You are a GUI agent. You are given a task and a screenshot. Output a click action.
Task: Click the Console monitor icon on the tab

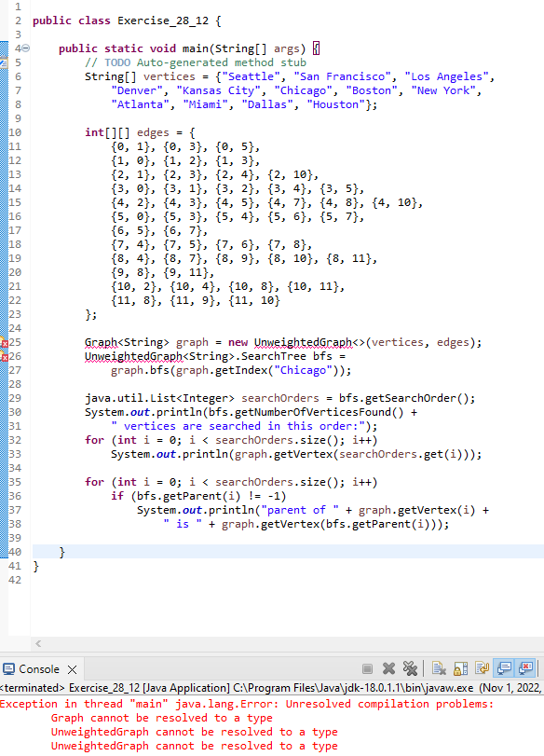click(8, 669)
